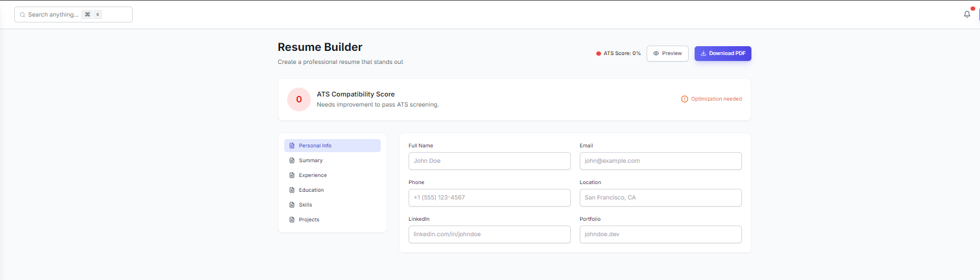Click the Education document icon
This screenshot has height=280, width=980.
click(292, 190)
